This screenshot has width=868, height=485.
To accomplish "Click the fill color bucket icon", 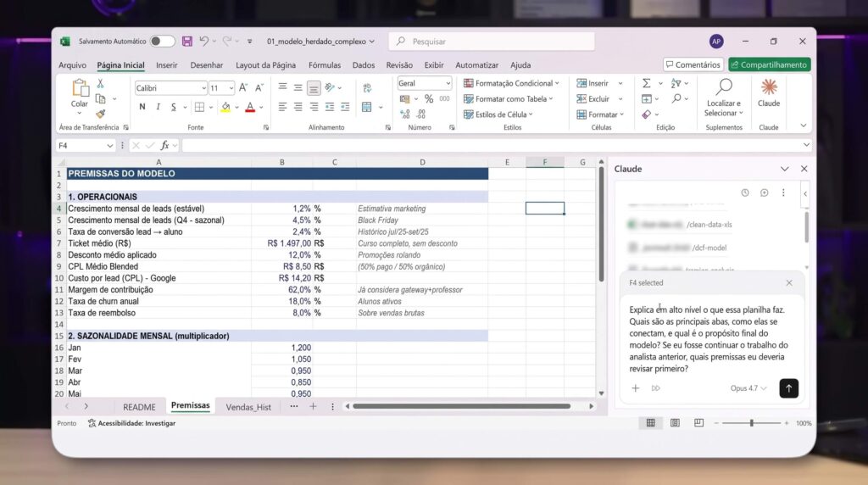I will coord(225,107).
